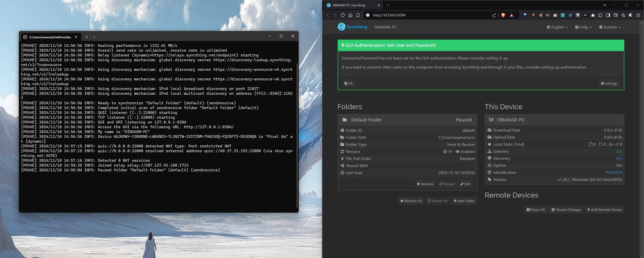Bookmark this page with the bookmark icon
This screenshot has height=258, width=644.
[x=358, y=15]
